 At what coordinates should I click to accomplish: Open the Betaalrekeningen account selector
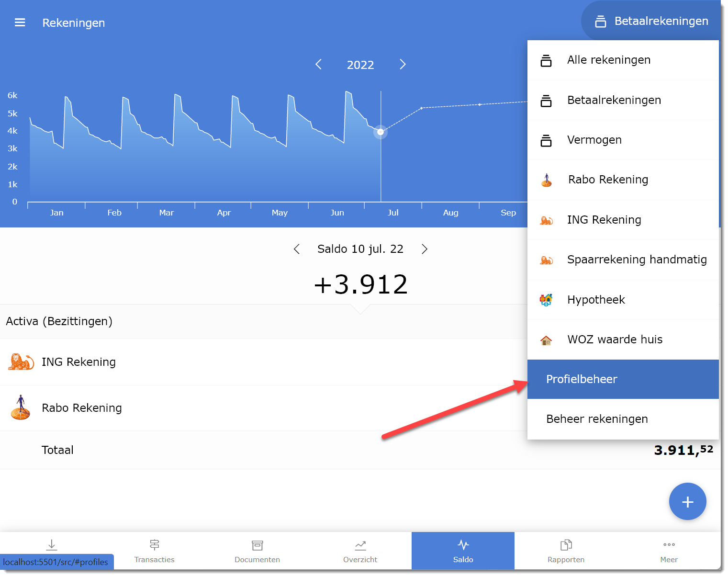click(x=651, y=21)
